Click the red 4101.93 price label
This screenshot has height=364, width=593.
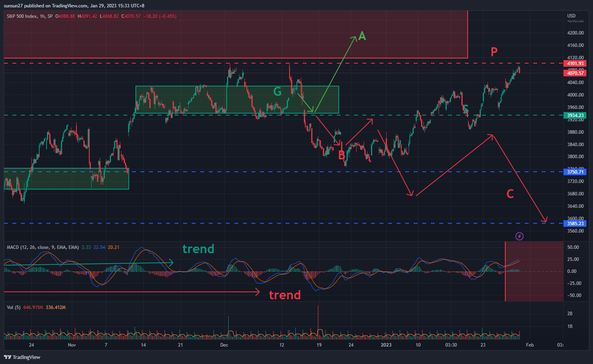(x=575, y=64)
